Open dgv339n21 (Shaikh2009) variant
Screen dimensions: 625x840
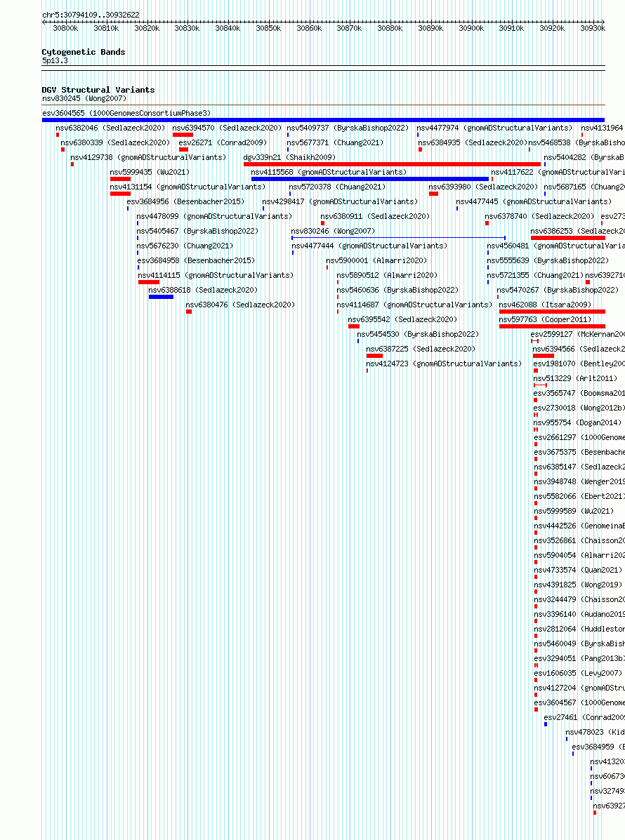click(289, 157)
